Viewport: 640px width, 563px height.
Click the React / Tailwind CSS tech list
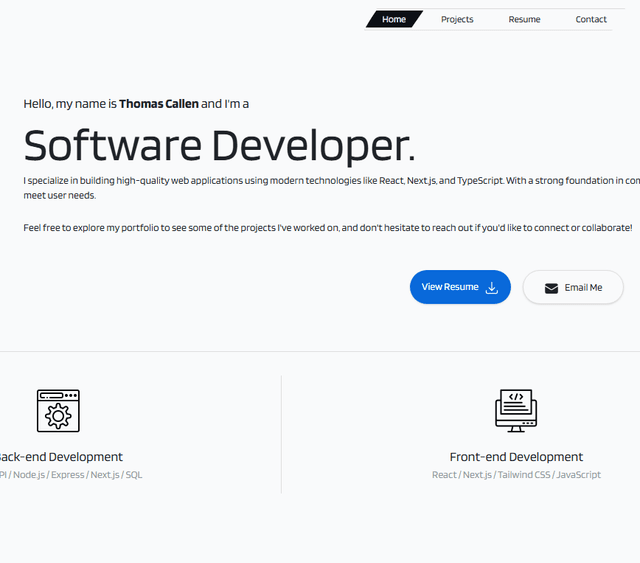click(x=516, y=475)
